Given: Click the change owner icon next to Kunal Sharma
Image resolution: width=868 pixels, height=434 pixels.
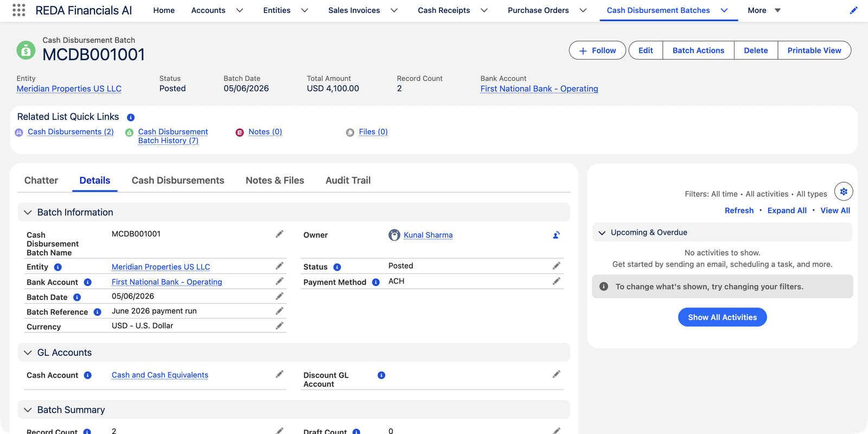Looking at the screenshot, I should [x=556, y=235].
